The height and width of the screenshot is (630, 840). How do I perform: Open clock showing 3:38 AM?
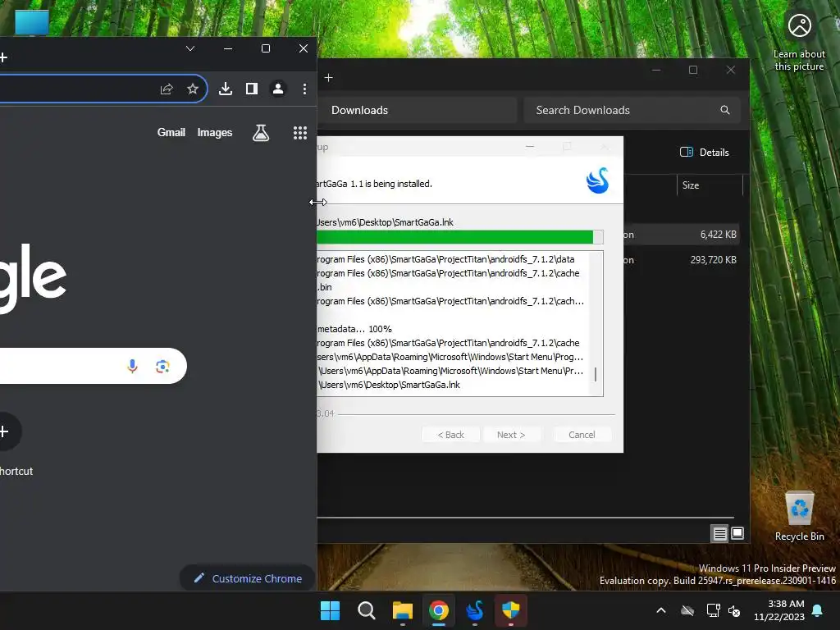pos(779,610)
